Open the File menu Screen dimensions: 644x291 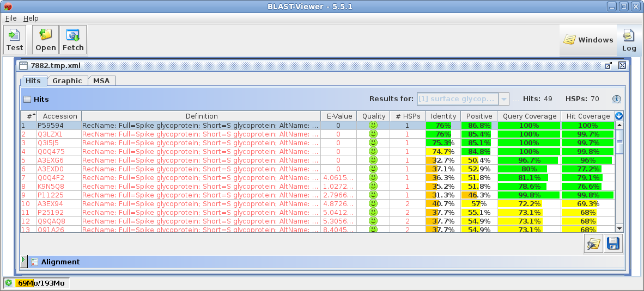click(11, 18)
